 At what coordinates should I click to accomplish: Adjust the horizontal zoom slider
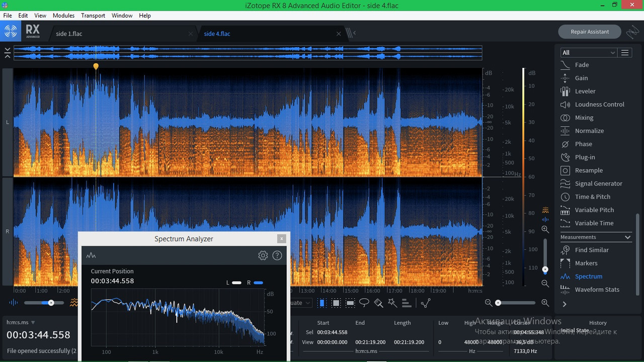coord(516,303)
